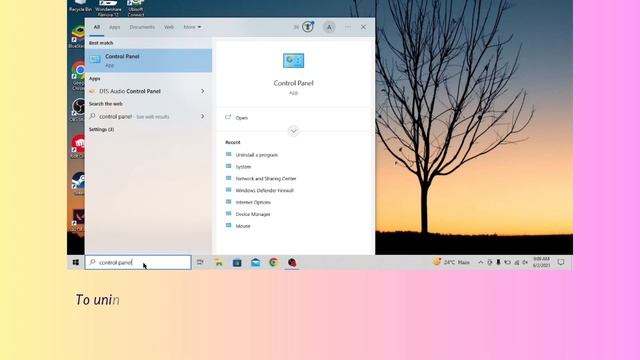Image resolution: width=640 pixels, height=360 pixels.
Task: Open the weather widget showing 24°C
Action: click(451, 262)
